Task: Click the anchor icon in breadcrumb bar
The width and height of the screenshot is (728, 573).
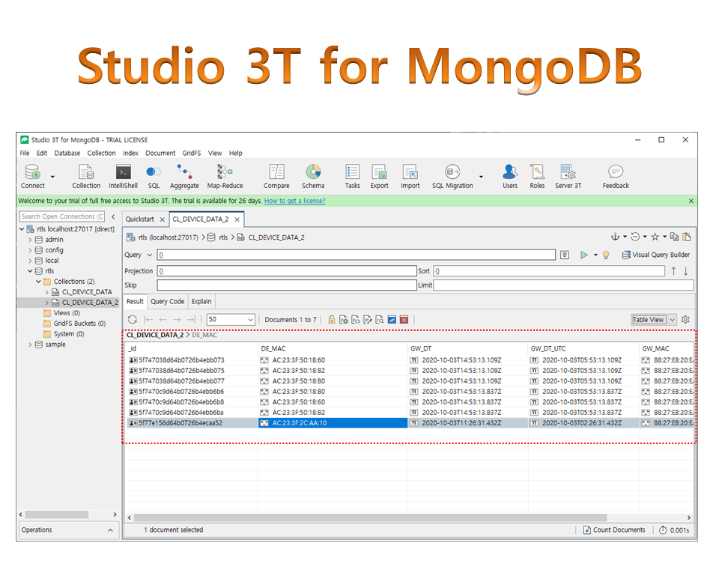Action: pos(615,237)
